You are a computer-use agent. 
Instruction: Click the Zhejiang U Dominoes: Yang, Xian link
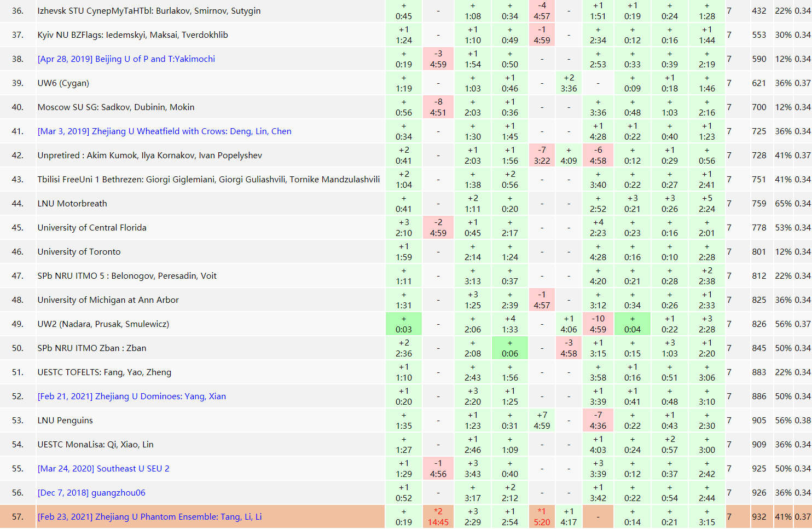[131, 396]
